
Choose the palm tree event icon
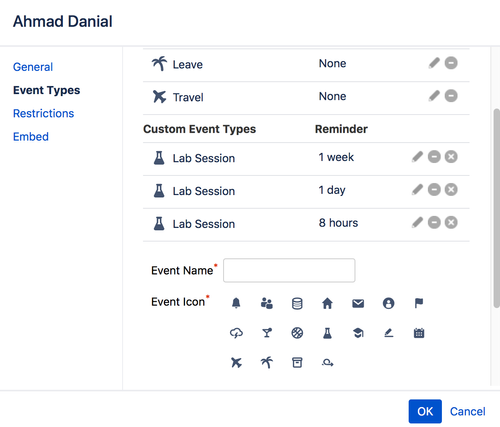(x=267, y=362)
